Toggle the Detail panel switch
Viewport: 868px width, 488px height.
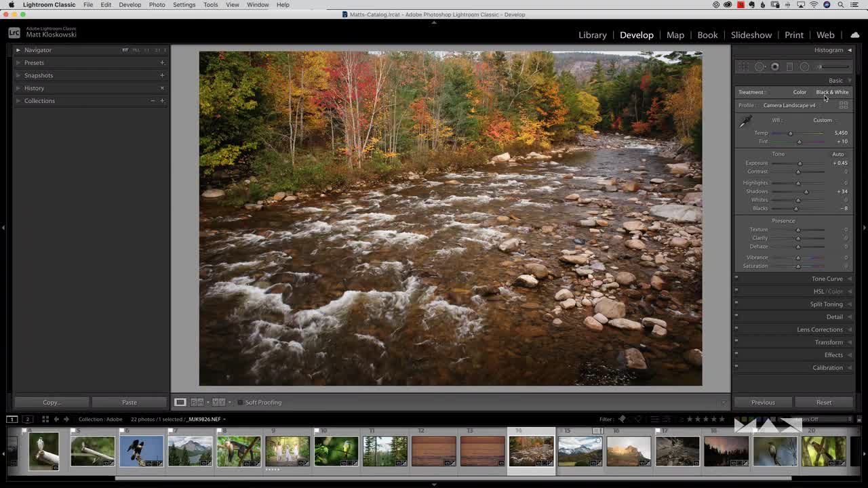[736, 317]
